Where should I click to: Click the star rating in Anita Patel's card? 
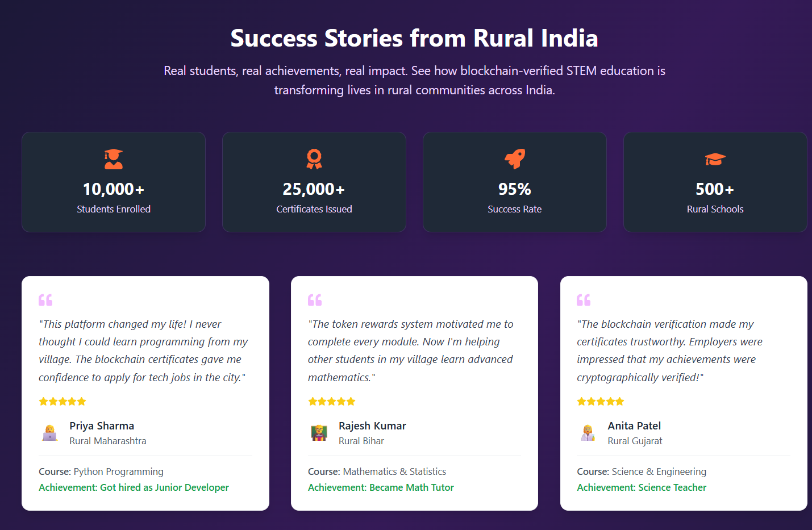(x=601, y=402)
